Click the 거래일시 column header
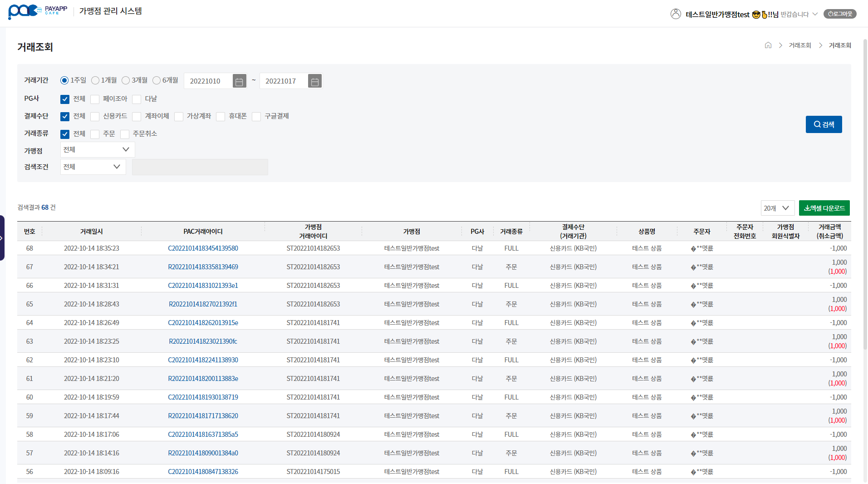This screenshot has width=868, height=484. 92,232
